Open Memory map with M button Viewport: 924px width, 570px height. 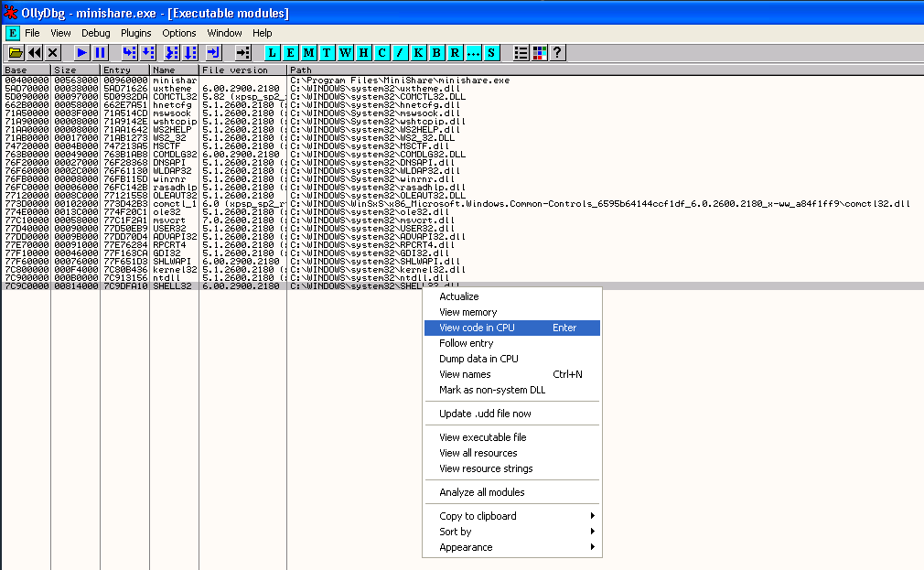click(x=309, y=53)
